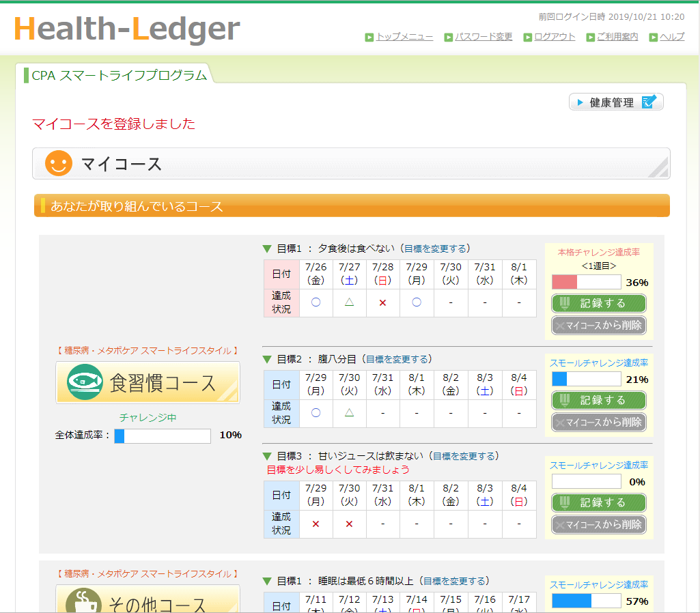Image resolution: width=700 pixels, height=613 pixels.
Task: Click green arrow icon beside トップメニュー
Action: click(369, 38)
